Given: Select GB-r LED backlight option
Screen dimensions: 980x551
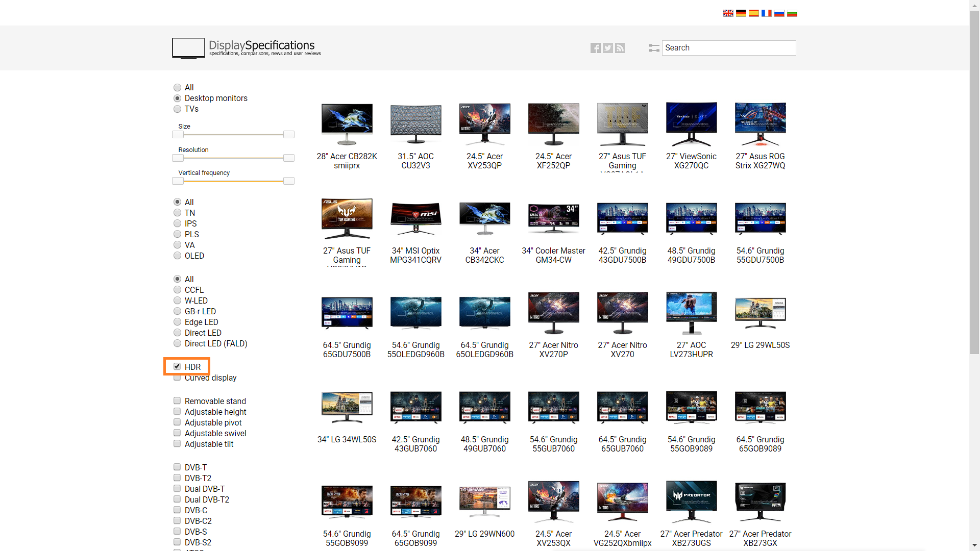Looking at the screenshot, I should [x=177, y=312].
